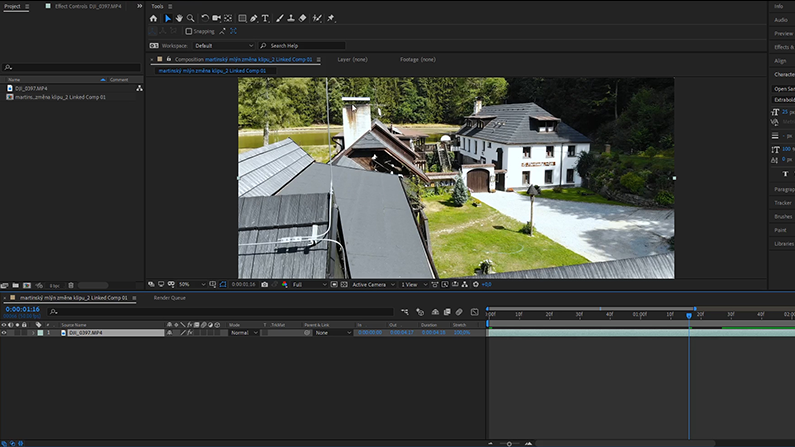Toggle mask and shape path visibility
795x447 pixels.
(223, 285)
